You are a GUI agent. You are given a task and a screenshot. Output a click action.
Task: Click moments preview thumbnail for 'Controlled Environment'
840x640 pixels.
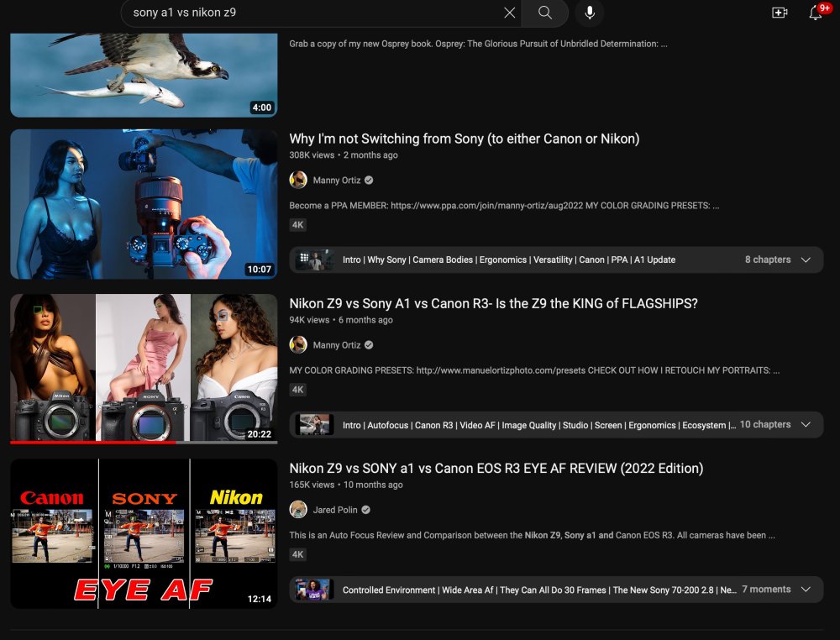pyautogui.click(x=314, y=590)
